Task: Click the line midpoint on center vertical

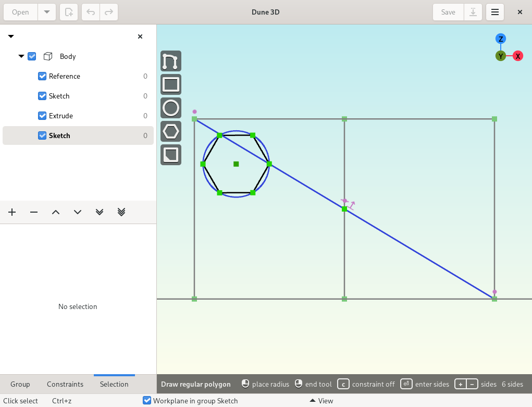Action: click(344, 209)
